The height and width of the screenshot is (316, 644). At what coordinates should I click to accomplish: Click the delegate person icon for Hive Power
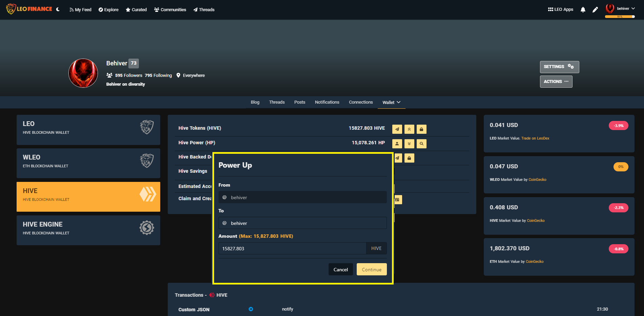[x=397, y=144]
